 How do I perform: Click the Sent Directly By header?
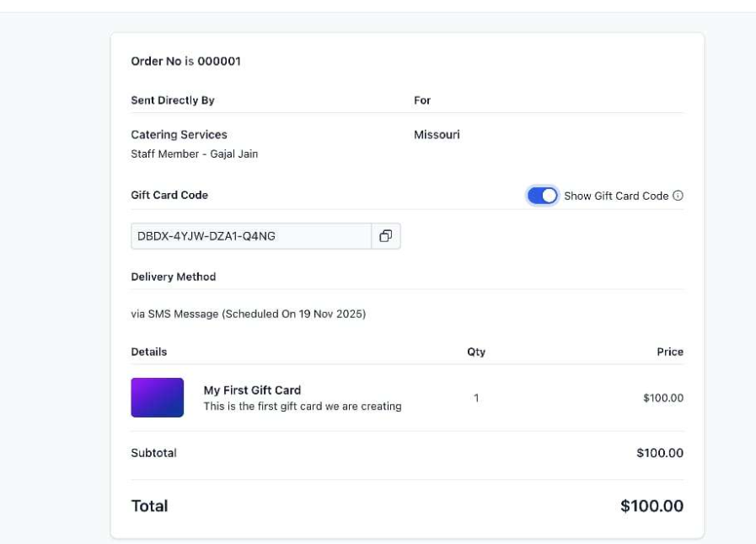(173, 100)
